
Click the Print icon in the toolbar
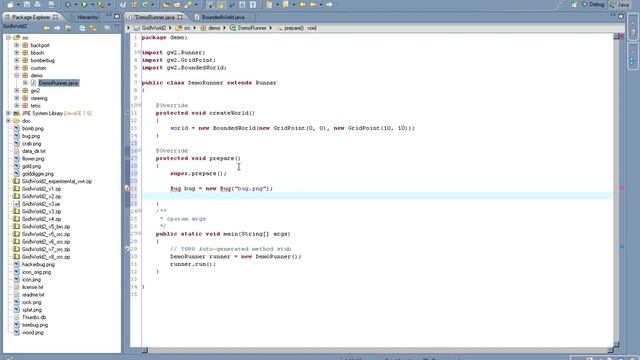tap(51, 4)
